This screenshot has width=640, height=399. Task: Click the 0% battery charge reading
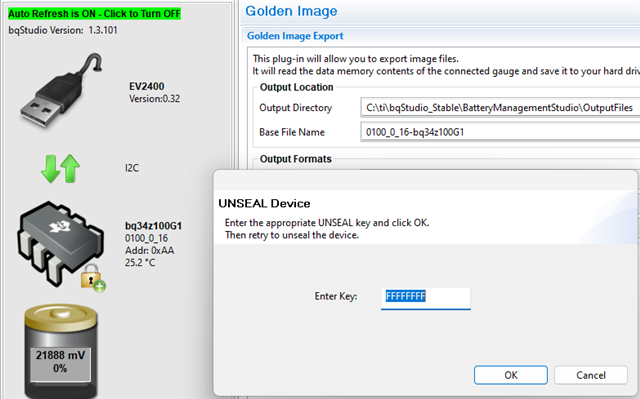(x=60, y=368)
